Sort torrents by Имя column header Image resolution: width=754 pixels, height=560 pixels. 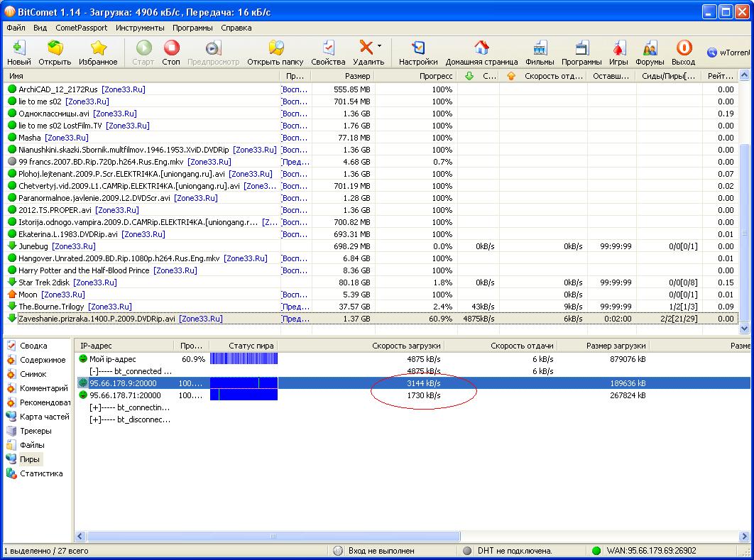click(141, 76)
